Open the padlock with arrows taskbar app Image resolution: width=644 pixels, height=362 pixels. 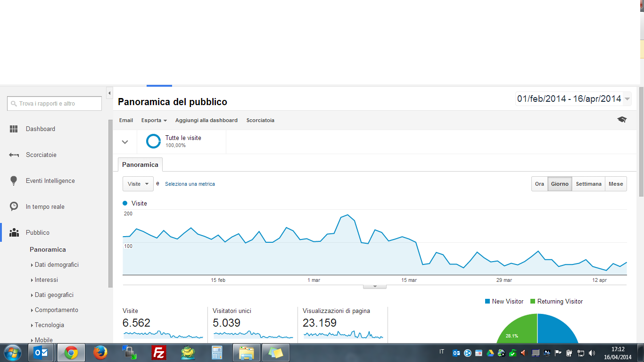[x=129, y=353]
